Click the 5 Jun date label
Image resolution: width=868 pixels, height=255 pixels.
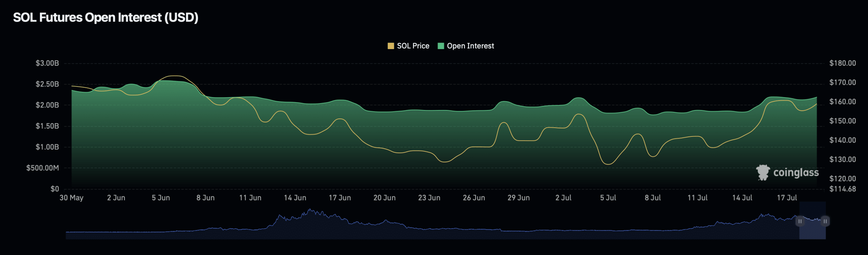[161, 198]
